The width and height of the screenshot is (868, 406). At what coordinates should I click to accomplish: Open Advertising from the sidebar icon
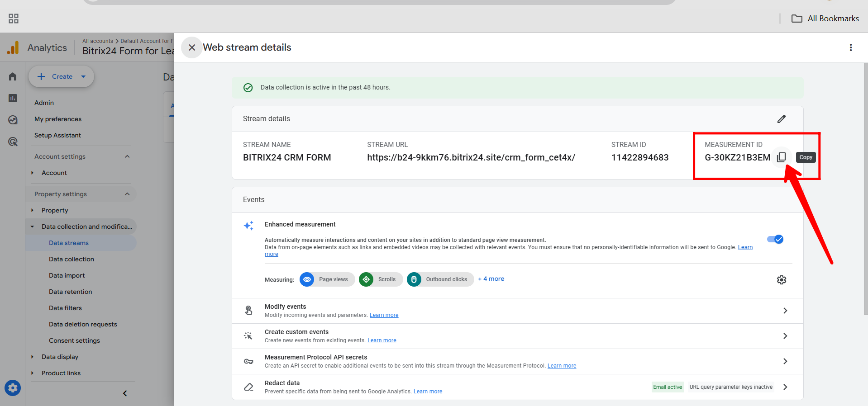pyautogui.click(x=13, y=142)
